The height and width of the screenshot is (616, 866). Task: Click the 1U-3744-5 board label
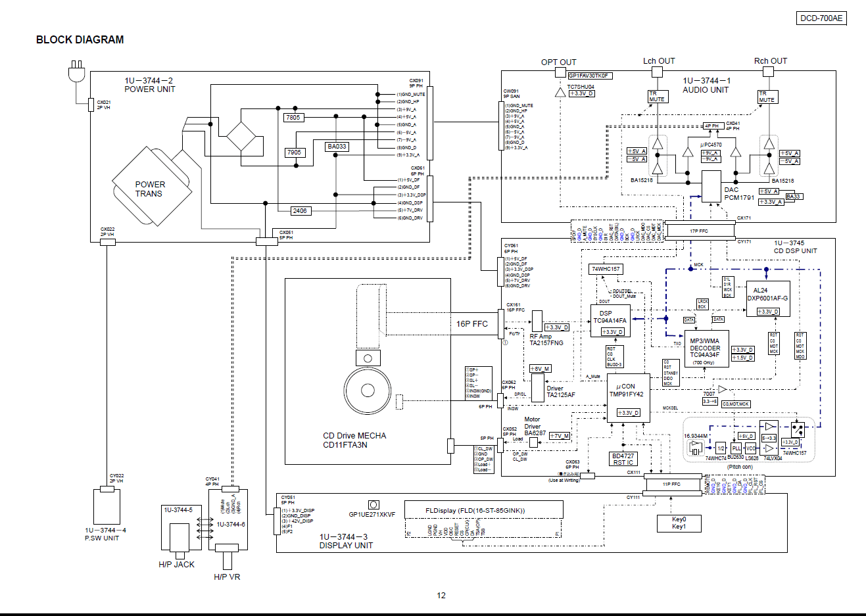tap(178, 509)
